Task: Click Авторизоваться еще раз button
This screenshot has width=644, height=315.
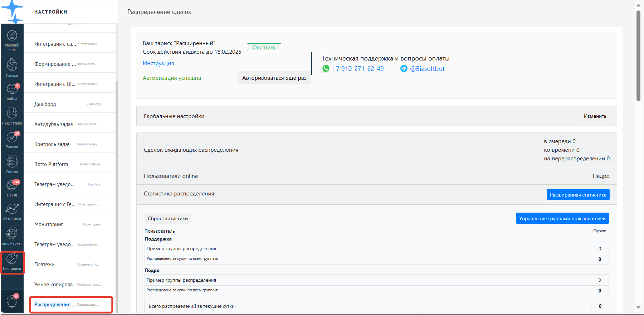Action: 274,78
